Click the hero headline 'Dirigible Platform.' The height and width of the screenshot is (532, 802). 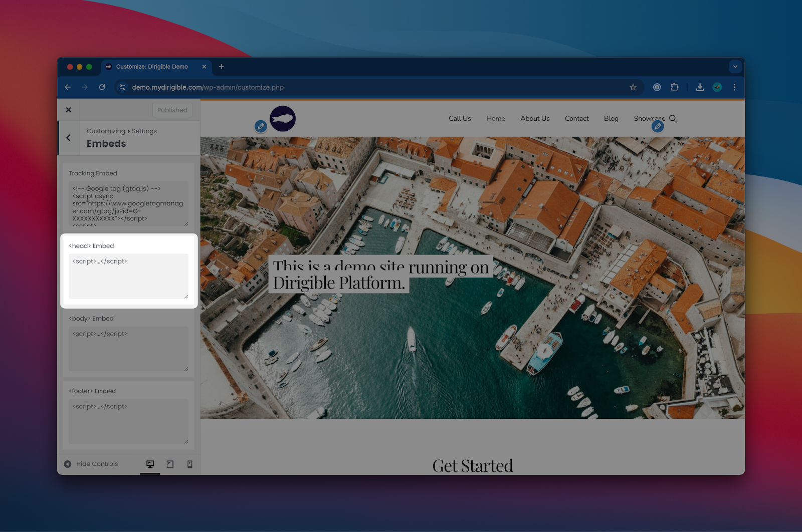(339, 283)
